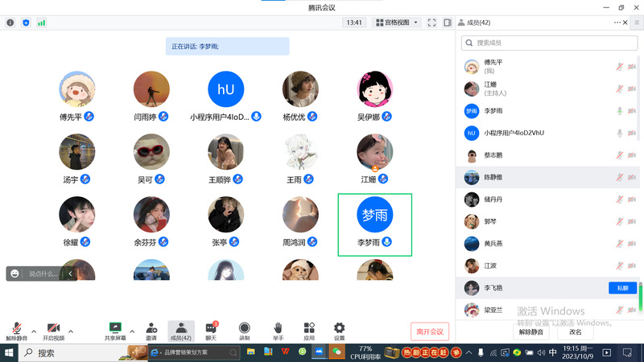Expand the arrow next to 解除静音
Image resolution: width=644 pixels, height=362 pixels.
coord(34,331)
